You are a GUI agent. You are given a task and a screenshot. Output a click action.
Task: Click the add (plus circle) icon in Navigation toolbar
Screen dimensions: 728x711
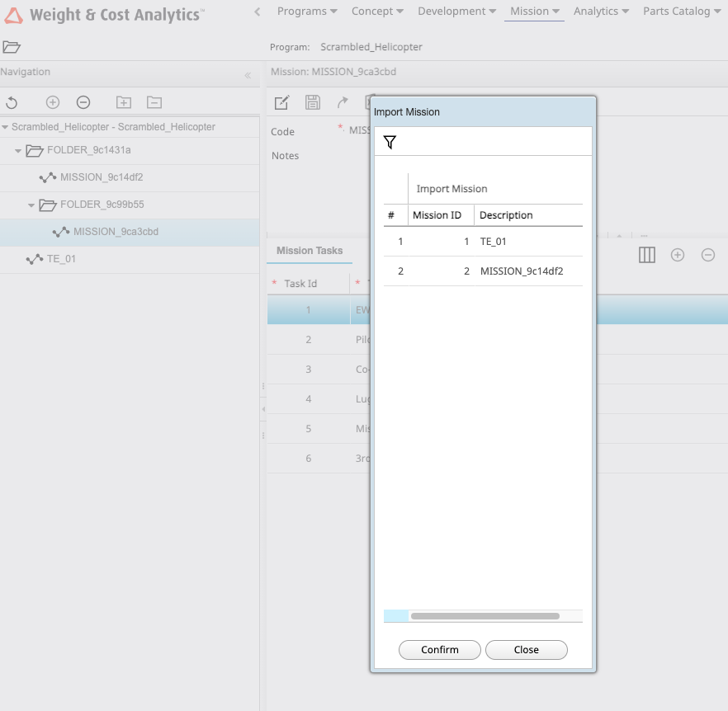pyautogui.click(x=53, y=102)
